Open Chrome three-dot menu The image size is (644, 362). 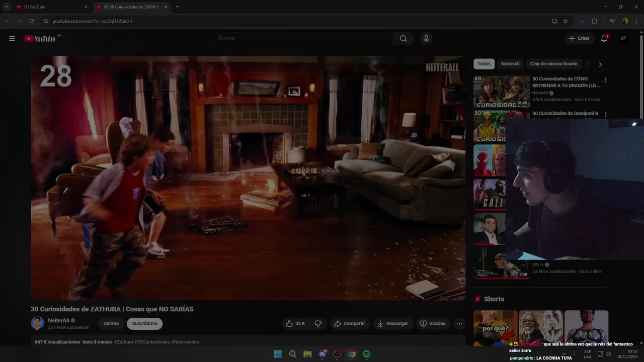tap(637, 21)
